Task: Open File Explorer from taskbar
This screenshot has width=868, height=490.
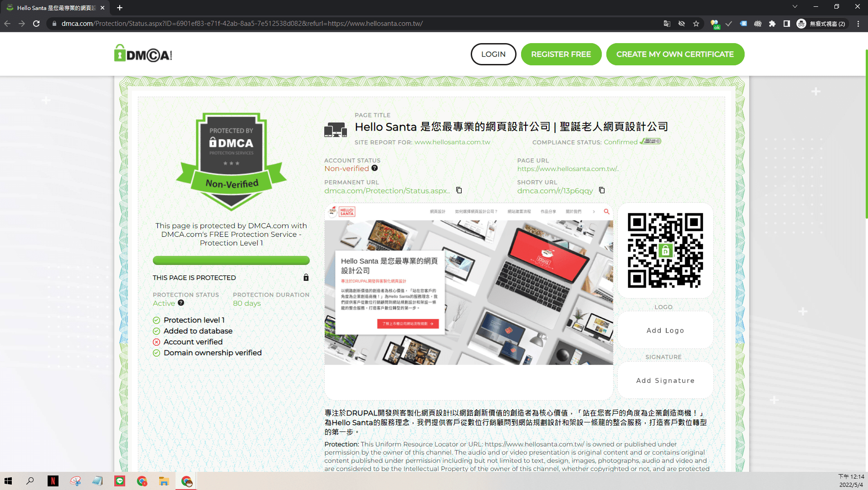Action: pos(164,481)
